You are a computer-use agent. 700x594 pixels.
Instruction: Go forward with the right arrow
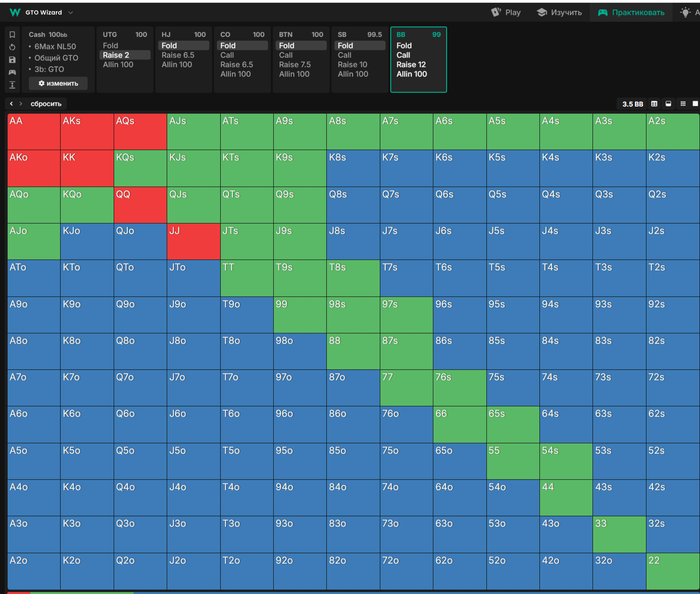[x=21, y=104]
